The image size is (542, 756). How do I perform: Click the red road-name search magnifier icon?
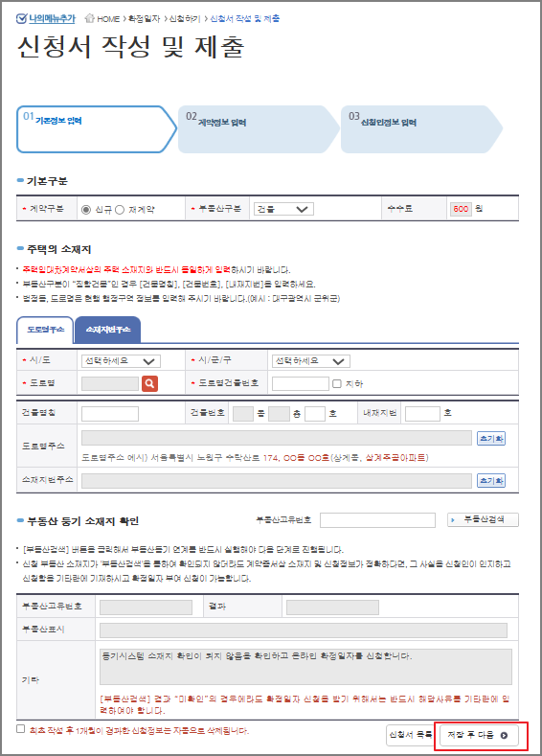(149, 384)
